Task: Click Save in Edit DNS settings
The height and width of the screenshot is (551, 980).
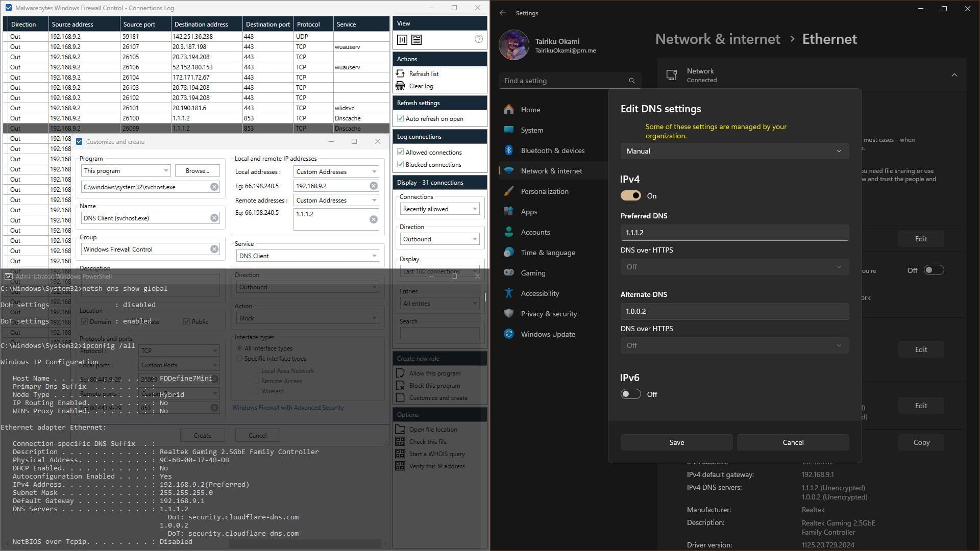Action: (676, 442)
